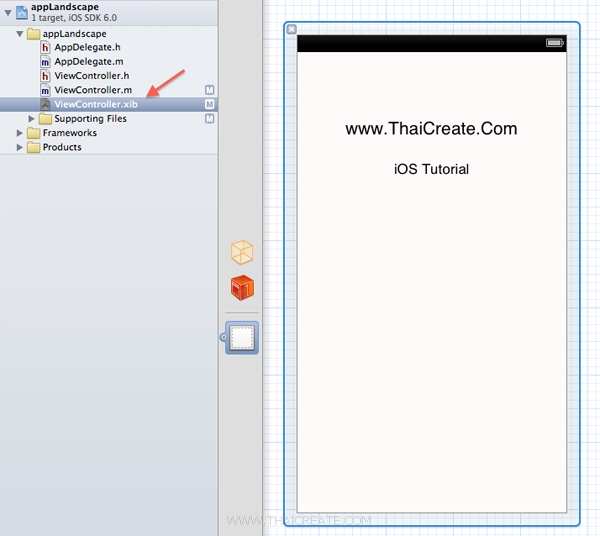This screenshot has width=600, height=536.
Task: Click the ViewController.h header file icon
Action: [x=45, y=76]
